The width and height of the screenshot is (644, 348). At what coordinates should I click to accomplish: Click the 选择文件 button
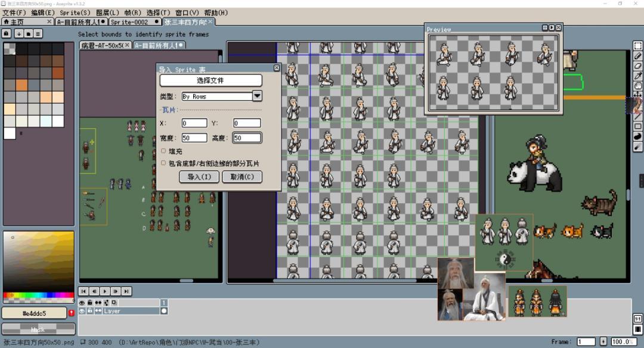point(210,80)
